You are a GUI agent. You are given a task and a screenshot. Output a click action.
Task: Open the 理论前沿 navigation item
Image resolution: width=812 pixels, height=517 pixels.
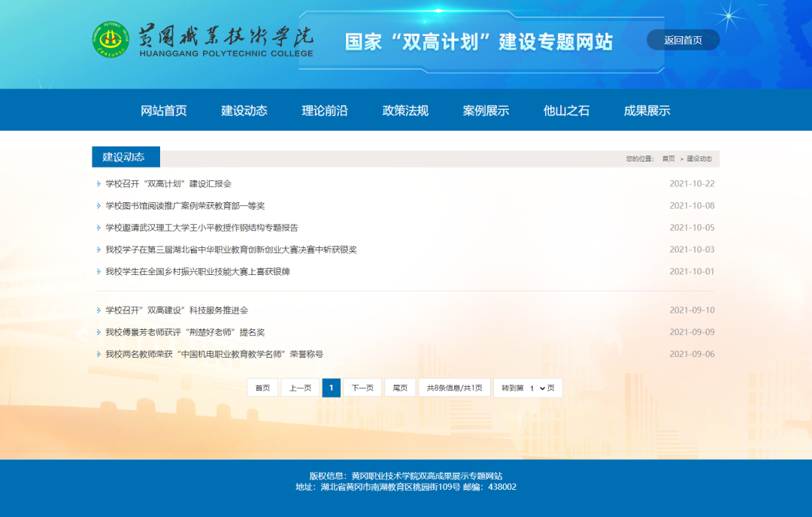(325, 110)
